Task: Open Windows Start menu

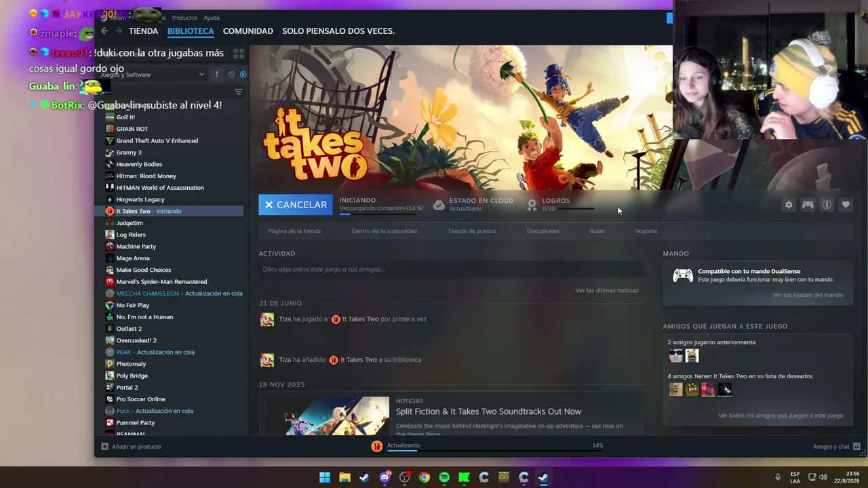Action: click(x=325, y=477)
